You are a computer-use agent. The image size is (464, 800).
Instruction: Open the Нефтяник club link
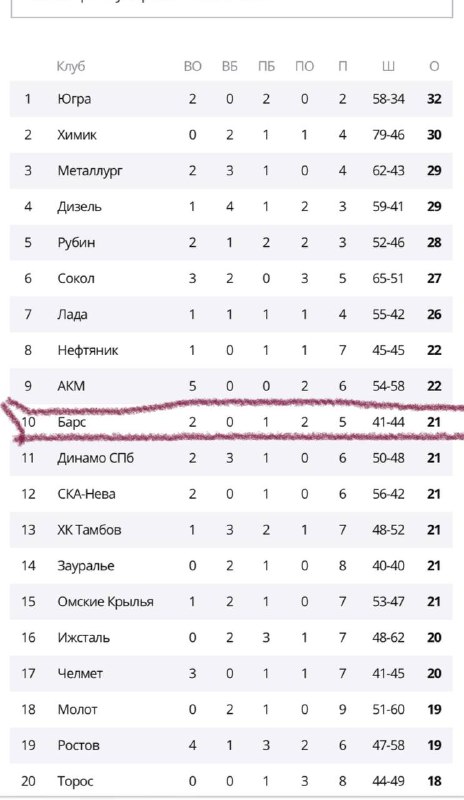point(87,351)
